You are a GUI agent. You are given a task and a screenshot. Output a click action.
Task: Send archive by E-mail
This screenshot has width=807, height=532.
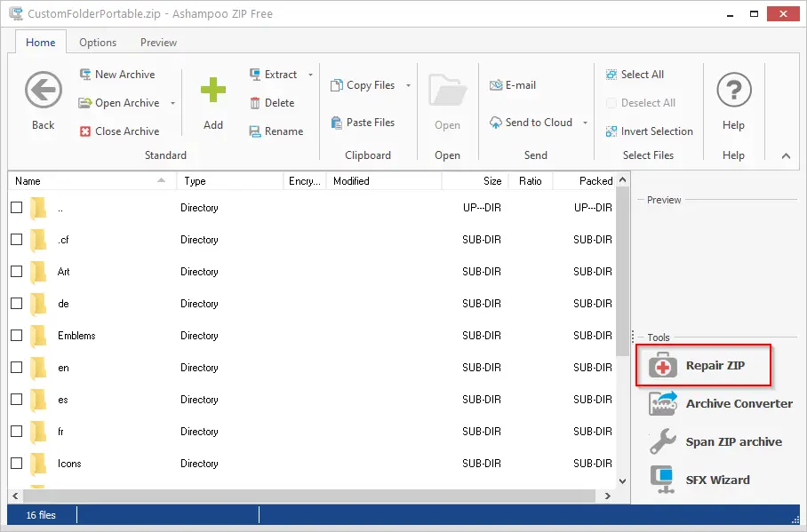pos(513,85)
